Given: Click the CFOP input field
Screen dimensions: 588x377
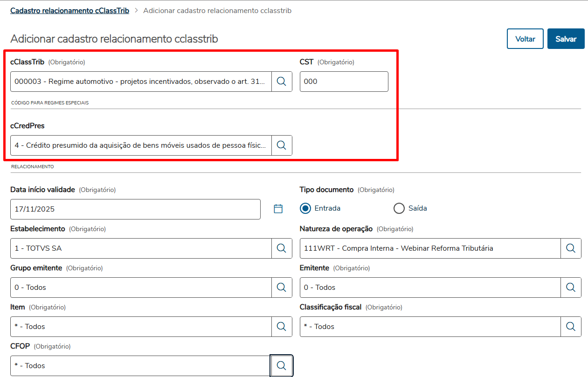Looking at the screenshot, I should tap(140, 366).
